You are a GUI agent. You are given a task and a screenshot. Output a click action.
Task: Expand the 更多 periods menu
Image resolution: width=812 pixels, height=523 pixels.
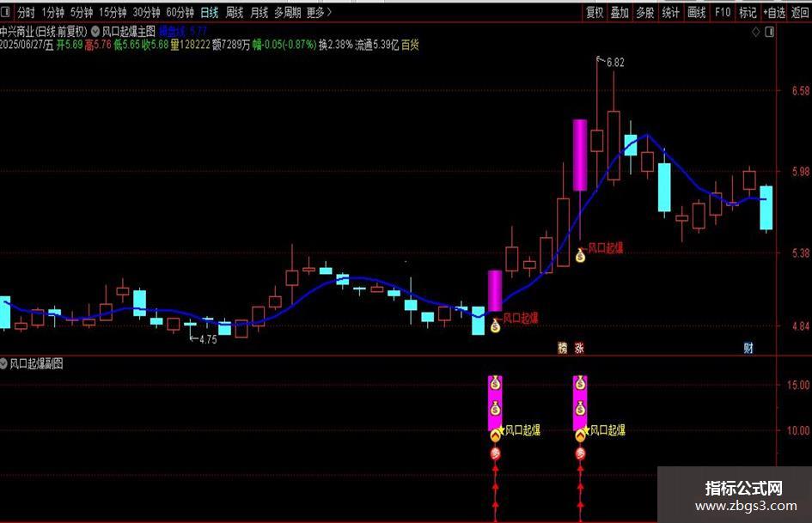click(319, 12)
